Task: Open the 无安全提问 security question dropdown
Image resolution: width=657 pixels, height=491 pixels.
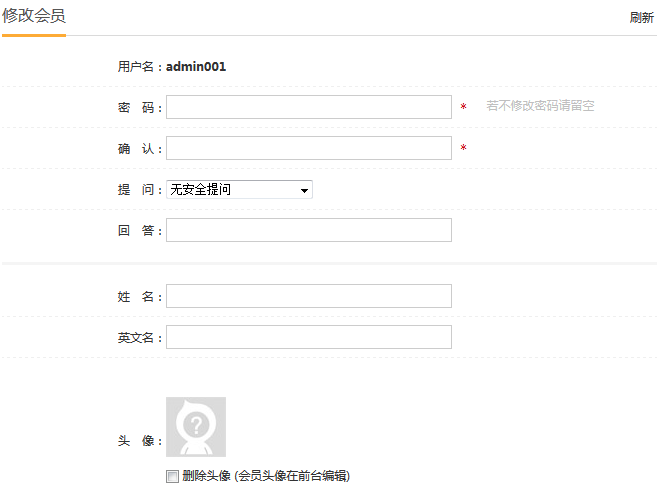Action: (240, 189)
